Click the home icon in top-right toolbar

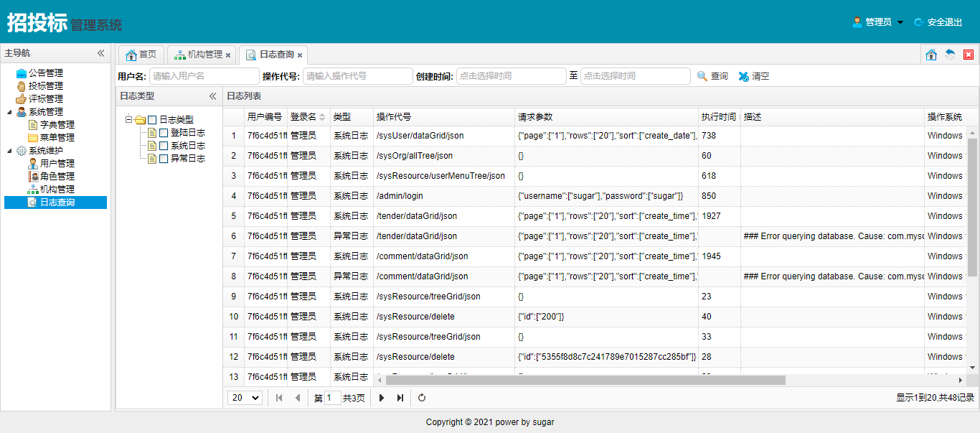(x=931, y=55)
